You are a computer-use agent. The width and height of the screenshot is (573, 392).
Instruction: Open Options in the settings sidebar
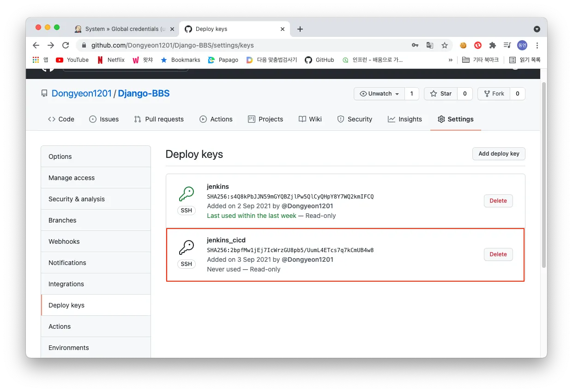pos(96,157)
